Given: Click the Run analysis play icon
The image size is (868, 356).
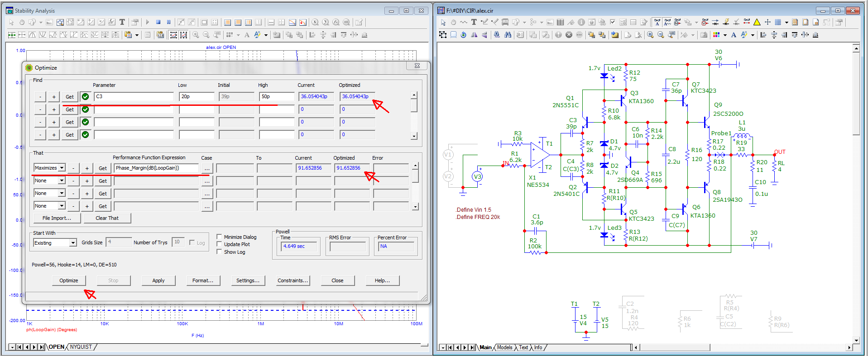Looking at the screenshot, I should (x=148, y=22).
